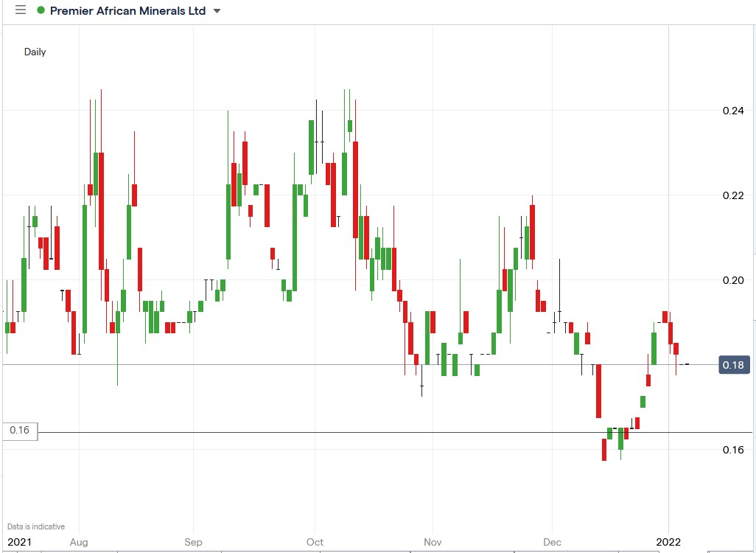Click the 0.16 level label box
The image size is (756, 553).
pyautogui.click(x=20, y=431)
